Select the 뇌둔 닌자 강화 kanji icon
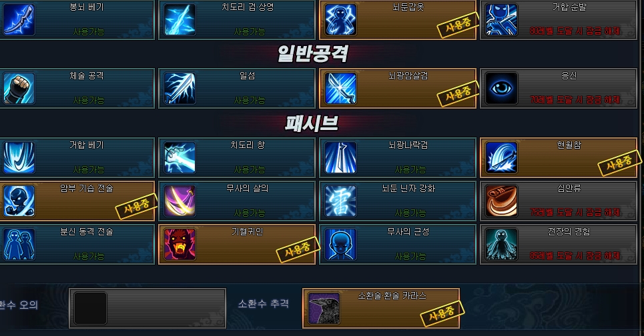Screen dimensions: 644x336 click(x=340, y=201)
